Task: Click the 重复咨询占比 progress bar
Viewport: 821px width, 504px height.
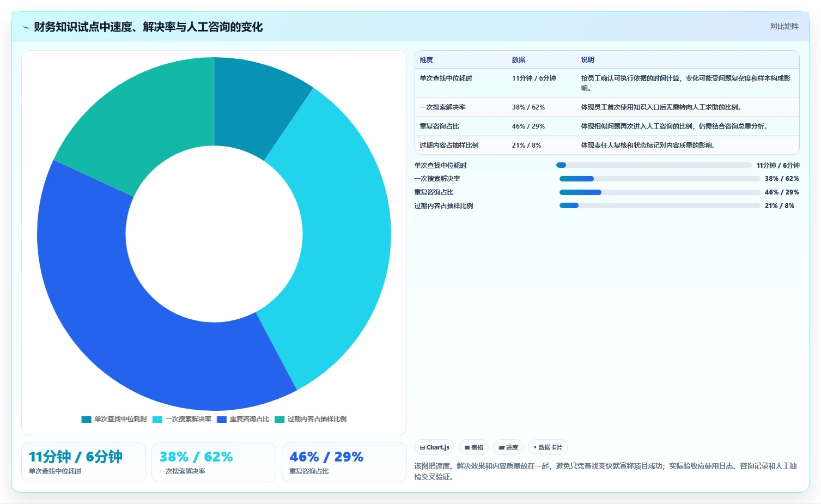Action: 660,192
